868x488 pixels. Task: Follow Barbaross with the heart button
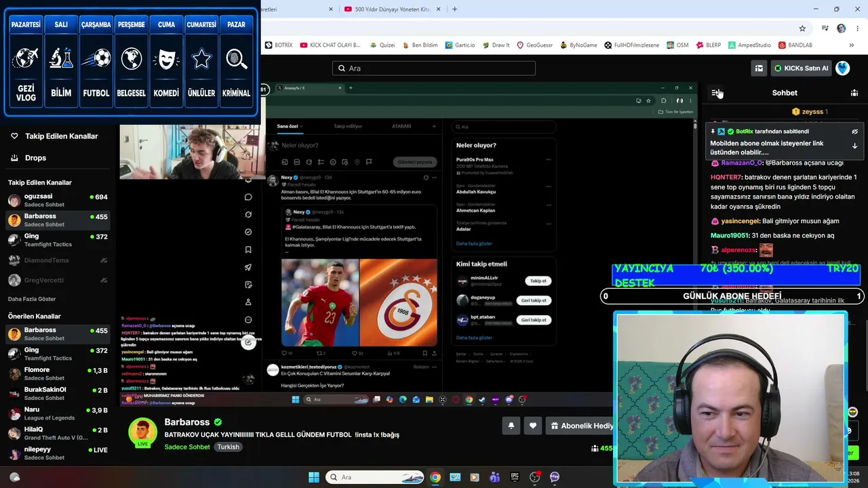pos(533,426)
